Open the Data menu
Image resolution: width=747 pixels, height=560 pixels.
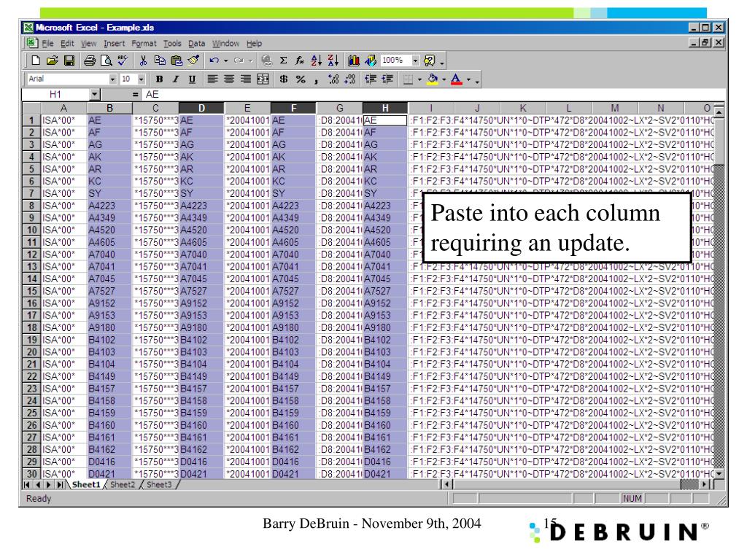(x=196, y=43)
